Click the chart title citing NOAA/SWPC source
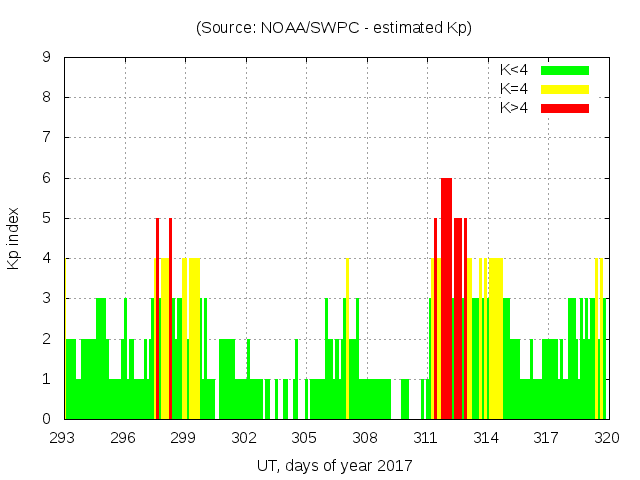640x480 pixels. click(x=334, y=27)
